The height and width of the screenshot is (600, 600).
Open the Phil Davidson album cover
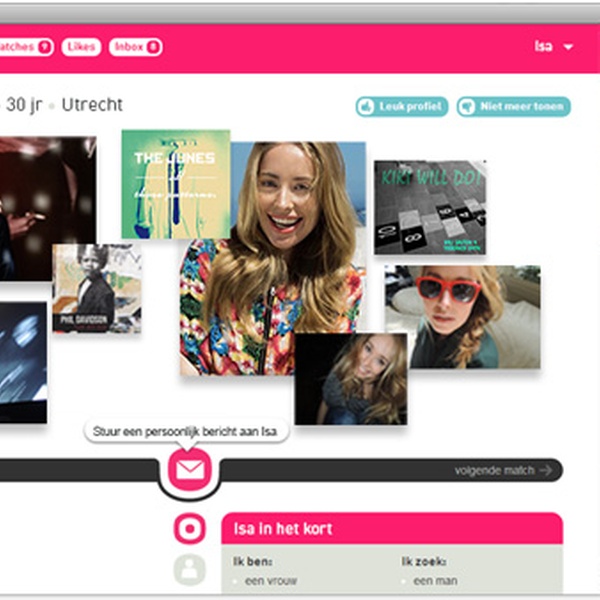click(96, 288)
